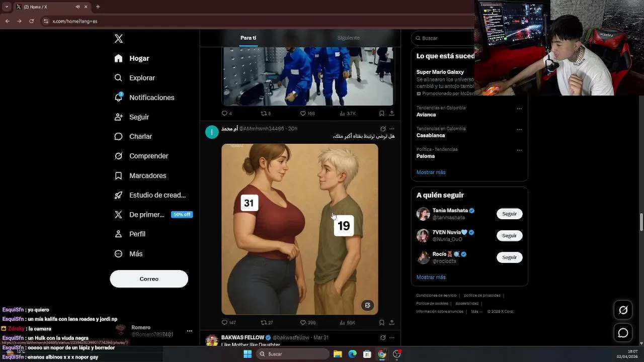Open a new browser tab
Viewport: 644px width, 362px height.
98,7
